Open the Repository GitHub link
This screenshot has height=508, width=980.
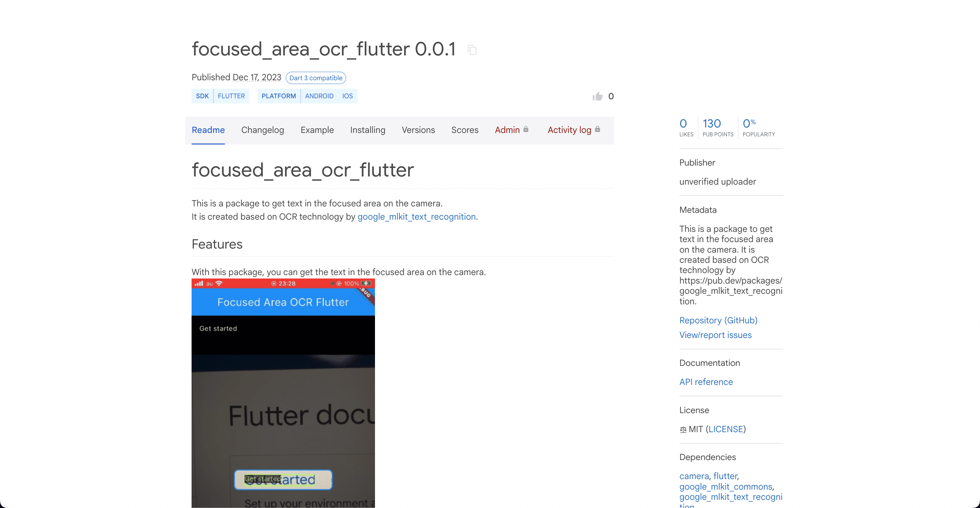click(718, 320)
